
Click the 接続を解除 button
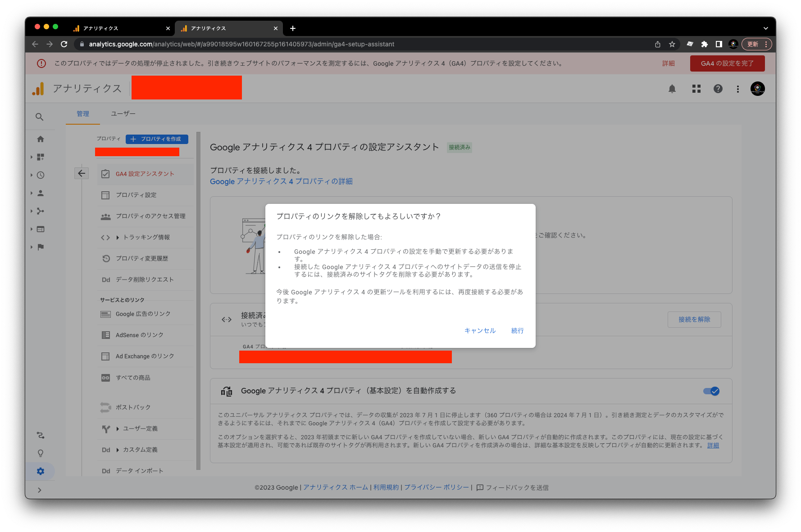click(694, 320)
